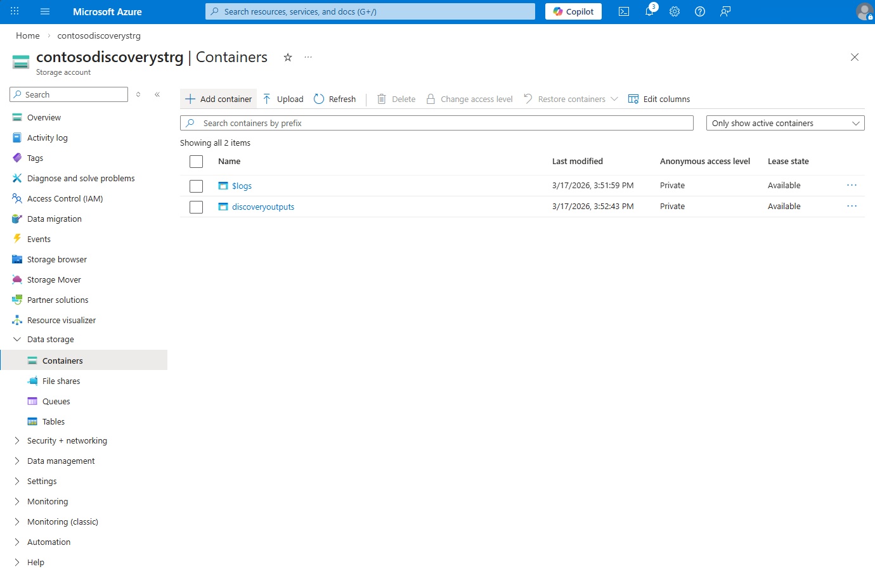Focus the global resource search box
This screenshot has width=875, height=588.
pos(370,11)
